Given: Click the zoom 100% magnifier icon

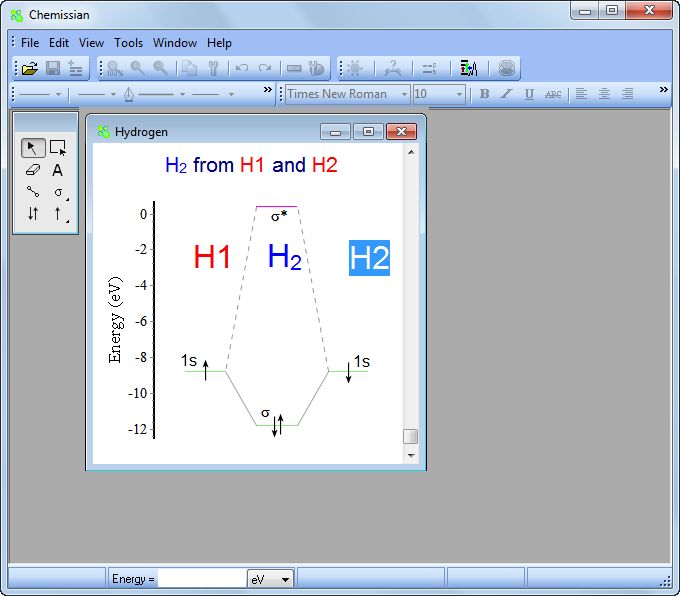Looking at the screenshot, I should pyautogui.click(x=115, y=69).
